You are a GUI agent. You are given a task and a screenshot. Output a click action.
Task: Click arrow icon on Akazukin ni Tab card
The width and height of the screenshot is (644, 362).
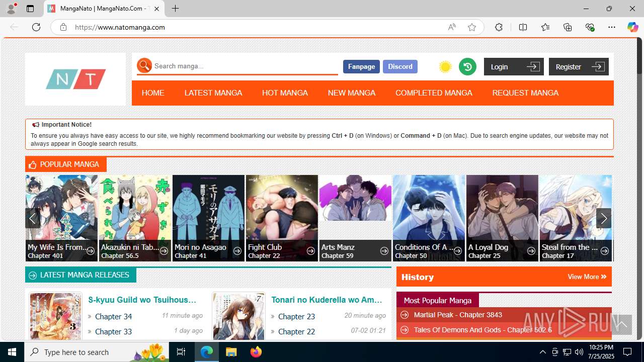point(164,251)
